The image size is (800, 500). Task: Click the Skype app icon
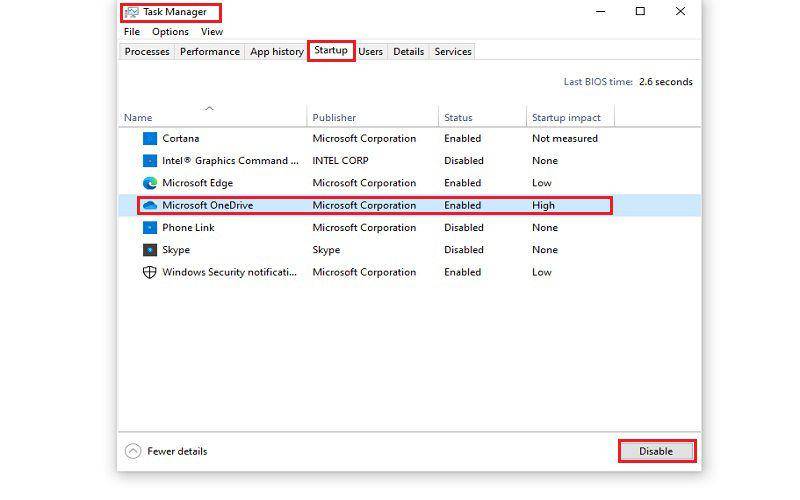point(149,250)
